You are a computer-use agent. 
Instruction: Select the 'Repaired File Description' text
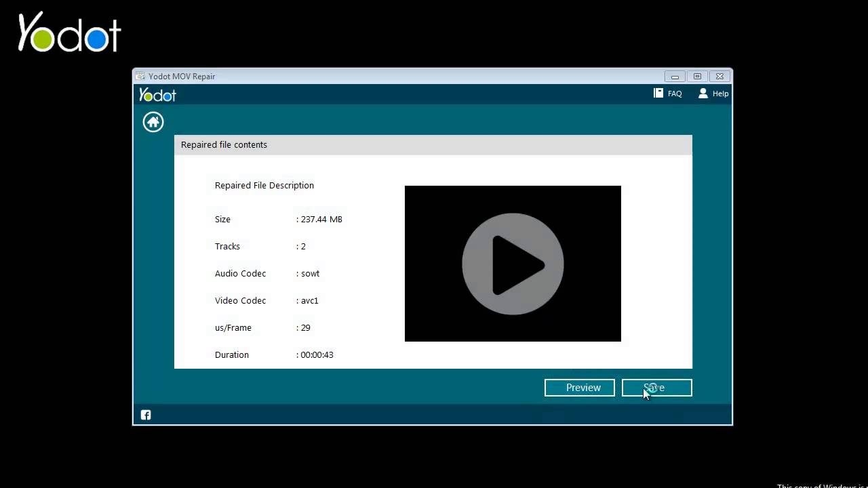(x=264, y=185)
